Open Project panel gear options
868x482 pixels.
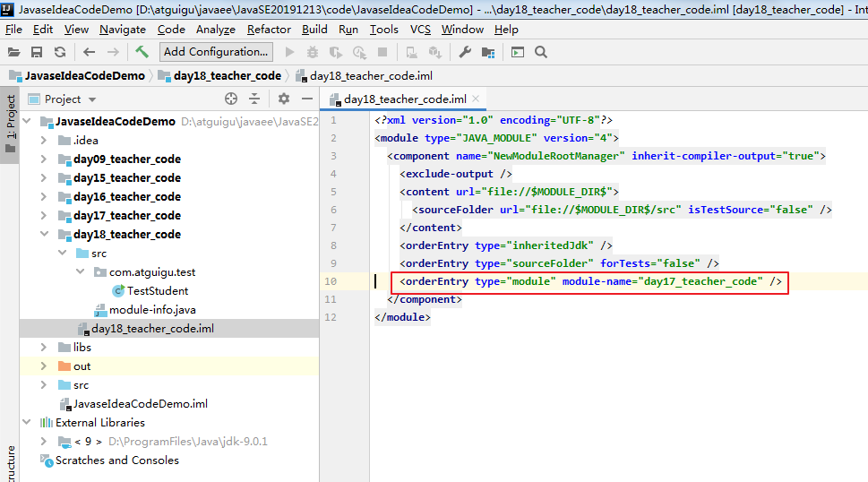tap(283, 99)
